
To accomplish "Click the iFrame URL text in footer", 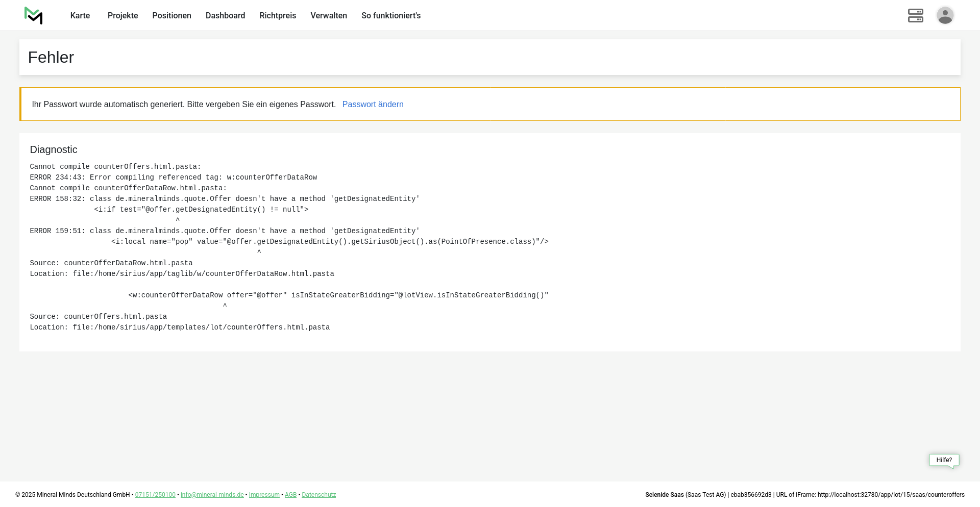I will click(x=891, y=495).
